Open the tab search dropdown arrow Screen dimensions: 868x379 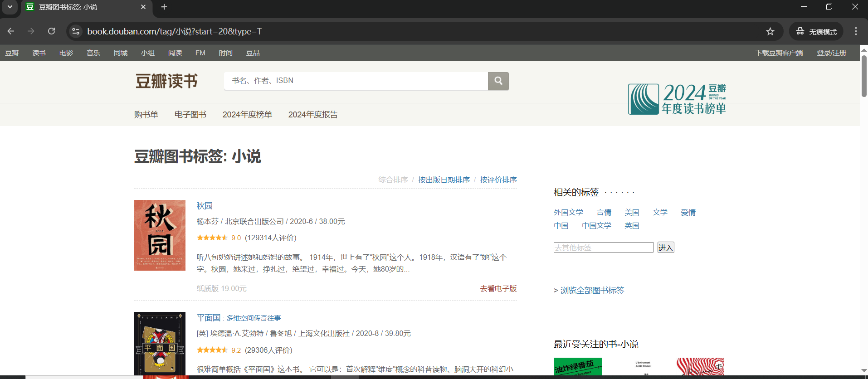coord(10,7)
